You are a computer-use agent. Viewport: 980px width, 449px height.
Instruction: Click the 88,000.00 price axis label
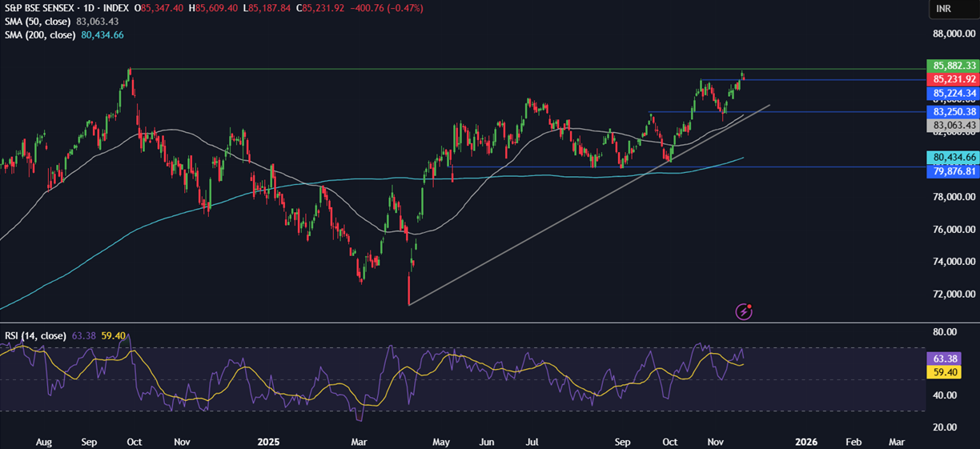954,34
